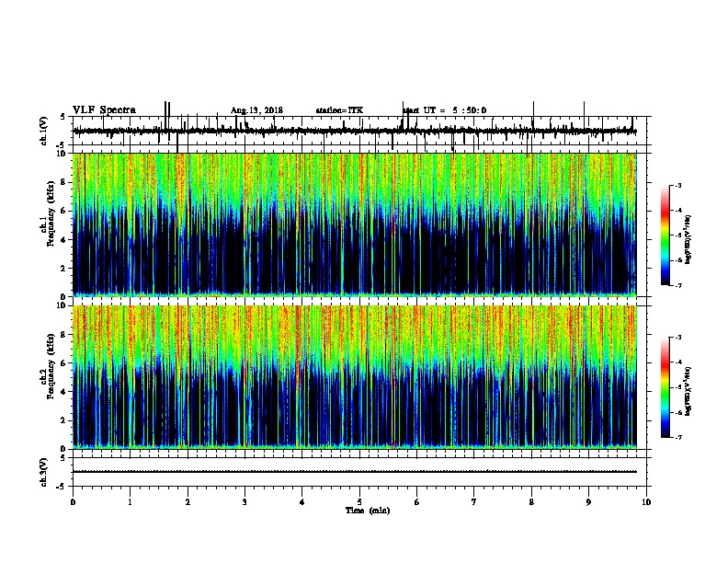The width and height of the screenshot is (728, 563).
Task: Click the 9 minute tick label
Action: [x=588, y=502]
